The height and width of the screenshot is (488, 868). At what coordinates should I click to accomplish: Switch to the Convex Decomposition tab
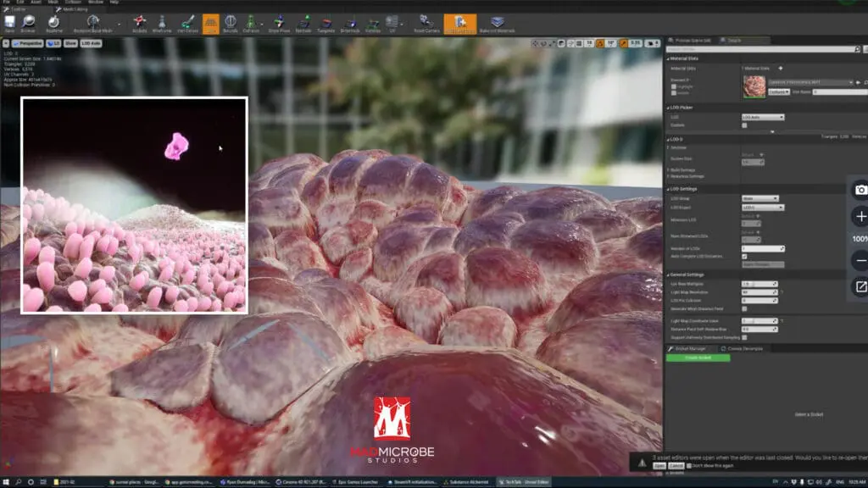743,348
